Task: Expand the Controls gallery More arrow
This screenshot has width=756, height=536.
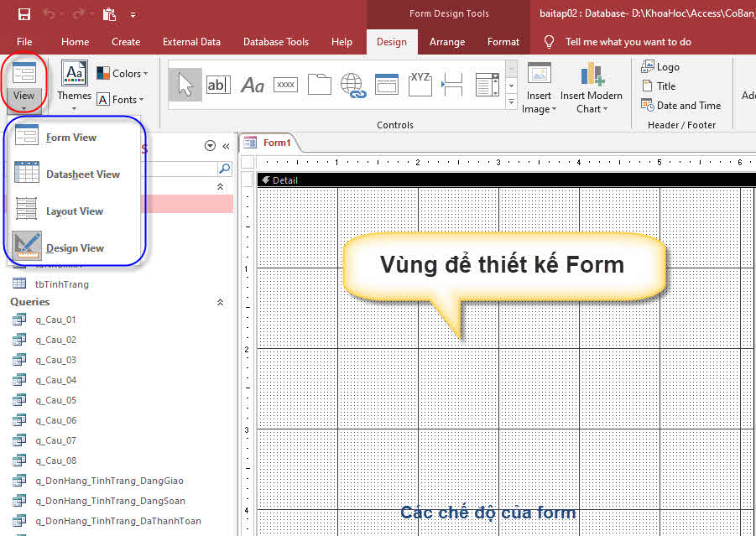Action: tap(512, 102)
